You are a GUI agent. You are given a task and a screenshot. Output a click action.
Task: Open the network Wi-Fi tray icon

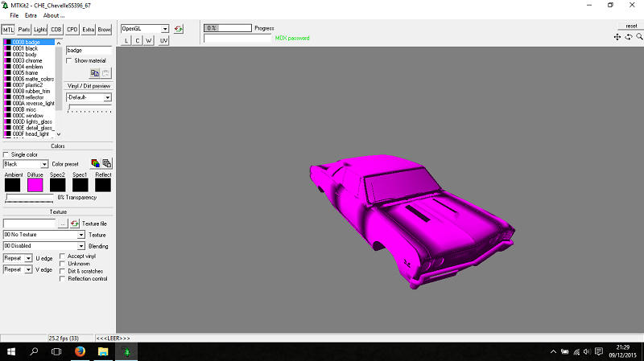point(576,351)
